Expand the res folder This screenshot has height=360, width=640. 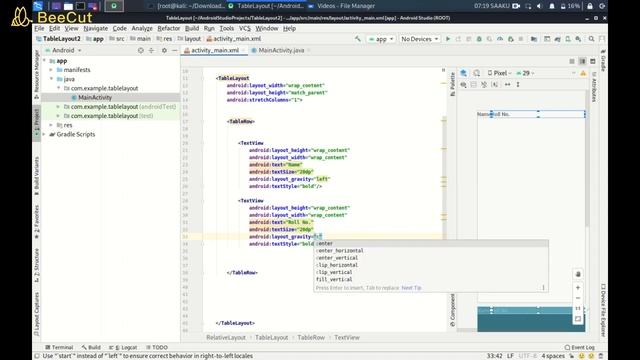pos(51,125)
